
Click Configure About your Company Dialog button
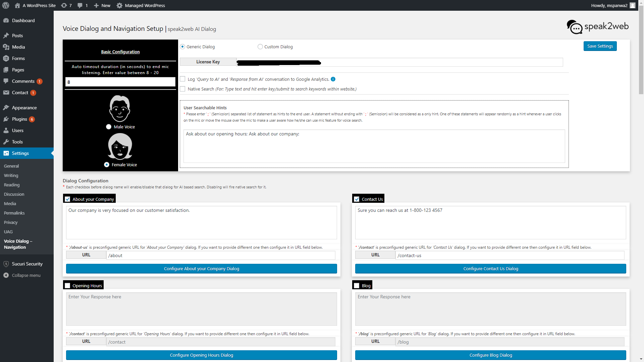click(x=201, y=268)
